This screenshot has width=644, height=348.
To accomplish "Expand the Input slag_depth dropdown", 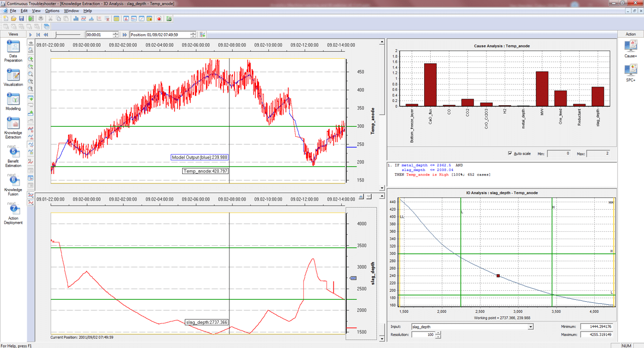I will [530, 327].
